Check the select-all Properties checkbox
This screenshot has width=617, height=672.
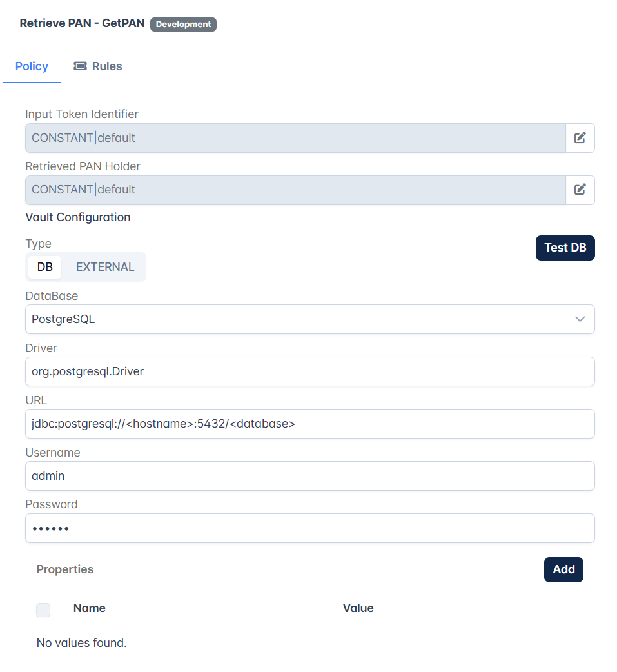(x=43, y=609)
